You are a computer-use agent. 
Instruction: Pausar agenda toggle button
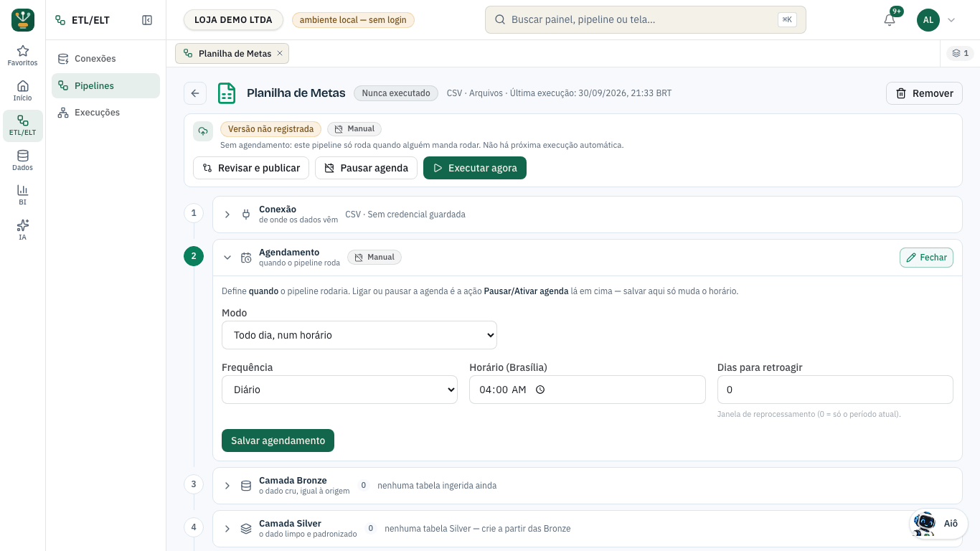[x=366, y=168]
